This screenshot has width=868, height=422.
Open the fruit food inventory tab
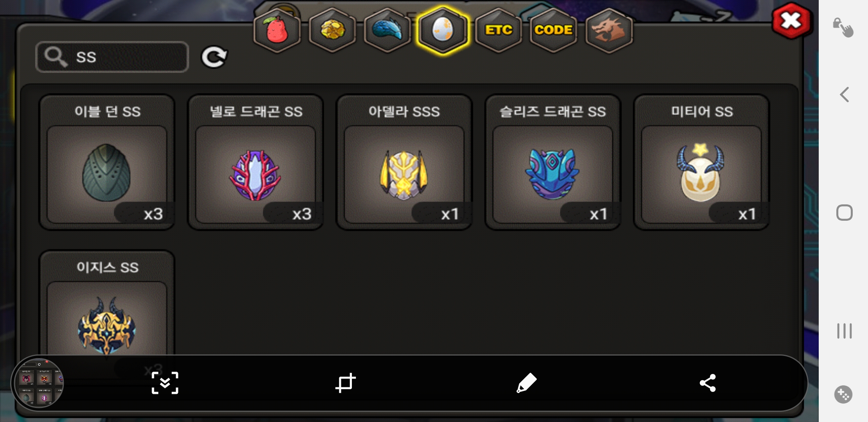pyautogui.click(x=277, y=30)
